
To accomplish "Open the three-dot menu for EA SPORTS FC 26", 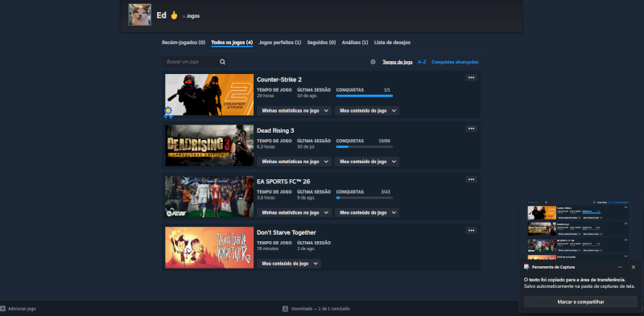I will (471, 179).
